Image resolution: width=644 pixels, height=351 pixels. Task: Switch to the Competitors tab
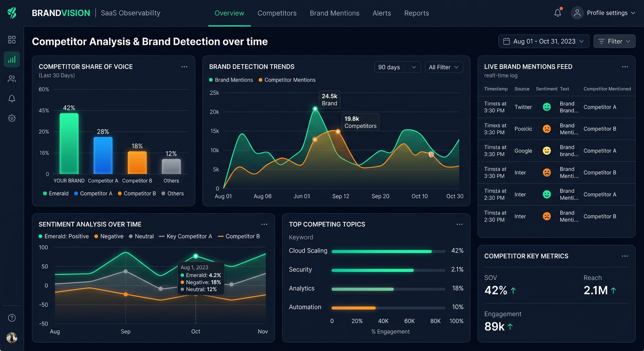(277, 13)
